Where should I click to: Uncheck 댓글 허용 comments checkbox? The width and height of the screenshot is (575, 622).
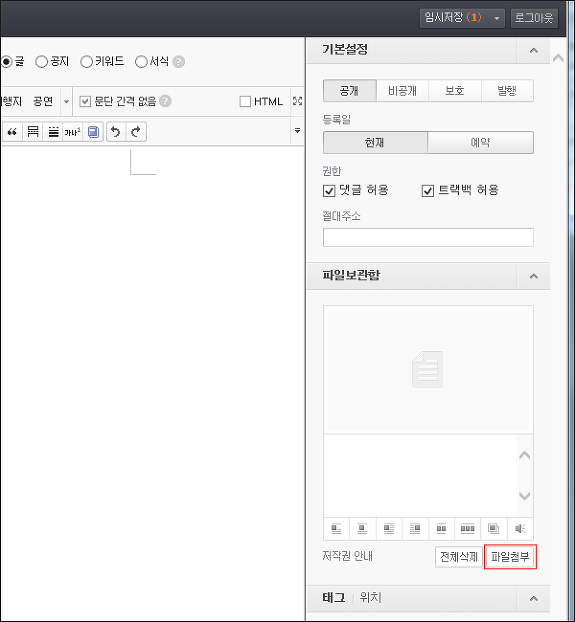tap(329, 191)
